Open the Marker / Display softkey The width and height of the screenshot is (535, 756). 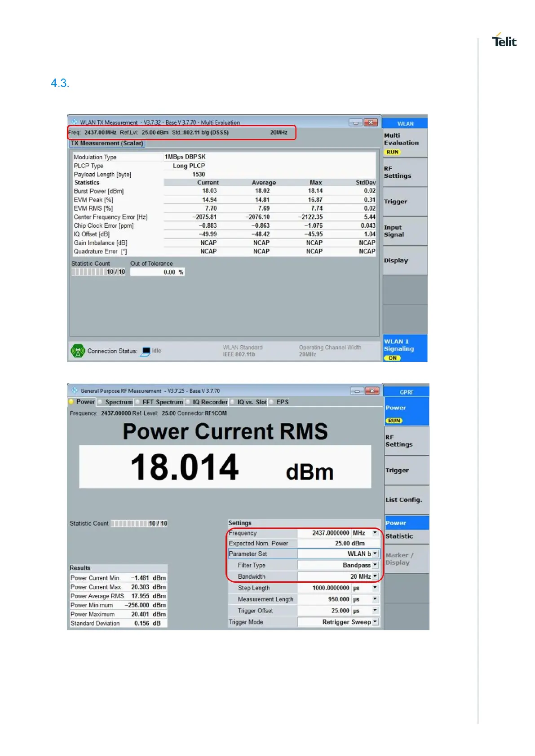407,559
